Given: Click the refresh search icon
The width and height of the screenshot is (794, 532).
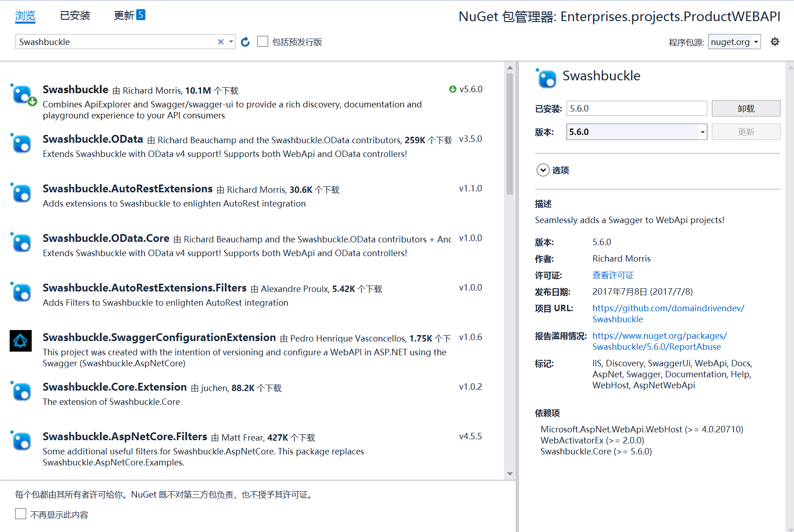Looking at the screenshot, I should coord(245,41).
